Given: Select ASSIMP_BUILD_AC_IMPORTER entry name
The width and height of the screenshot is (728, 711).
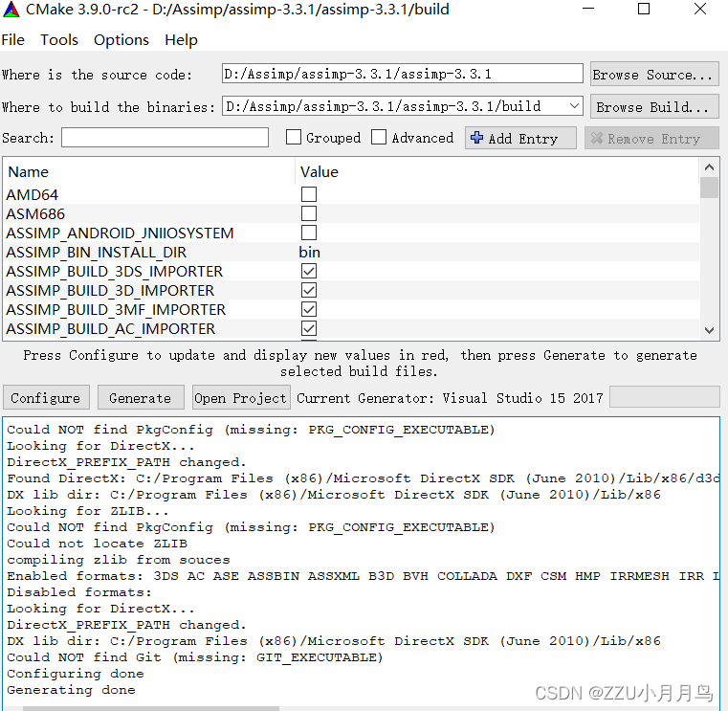Looking at the screenshot, I should click(111, 329).
